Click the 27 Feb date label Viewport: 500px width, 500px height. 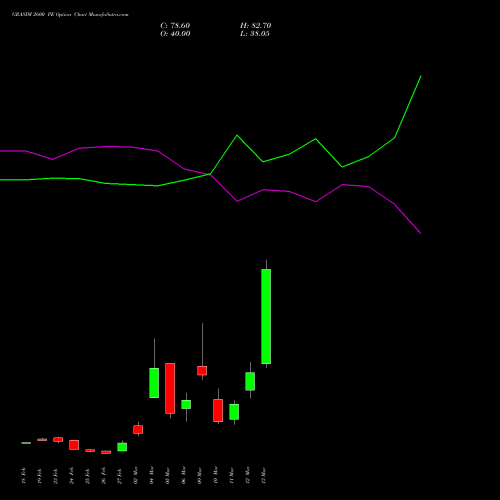pyautogui.click(x=120, y=476)
